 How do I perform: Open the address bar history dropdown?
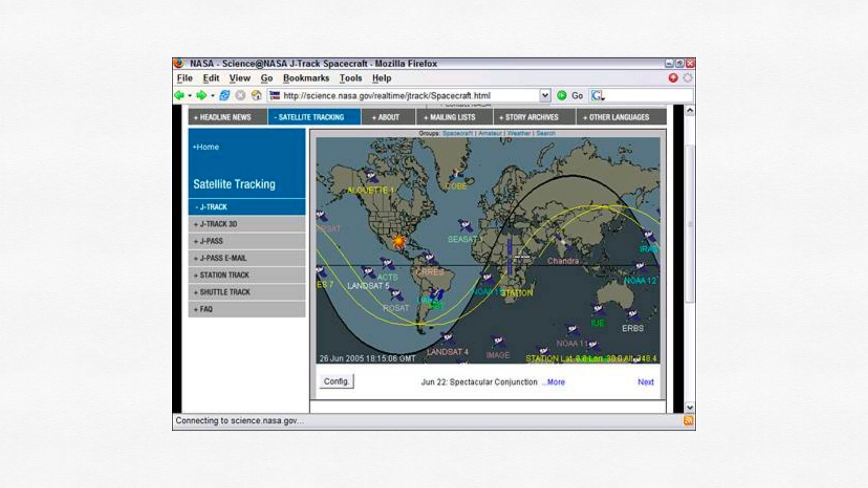(545, 95)
